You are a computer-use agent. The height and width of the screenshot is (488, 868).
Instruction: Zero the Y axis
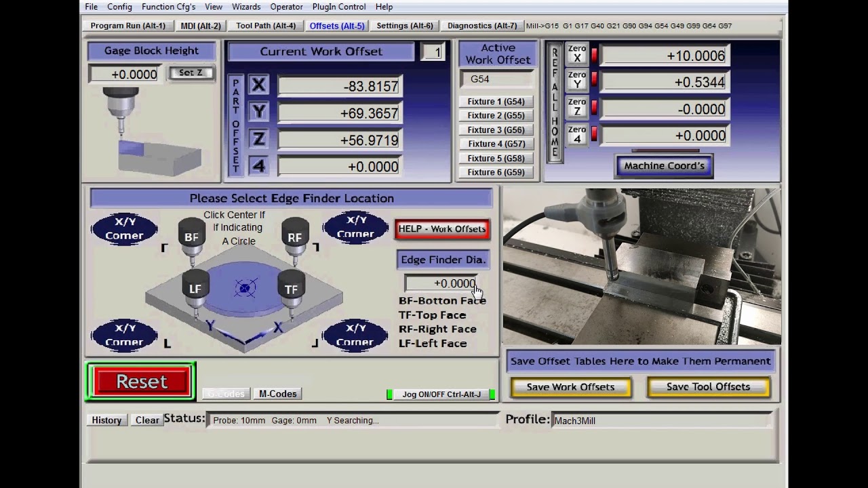click(577, 81)
